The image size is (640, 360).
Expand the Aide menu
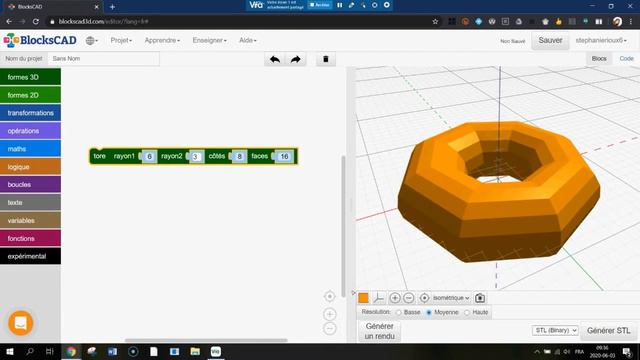248,40
